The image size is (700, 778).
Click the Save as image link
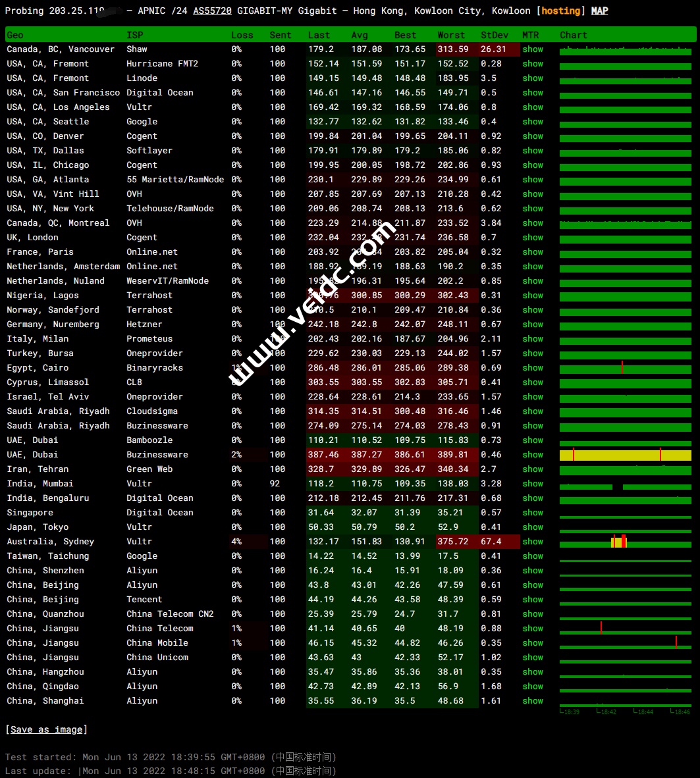pos(46,729)
